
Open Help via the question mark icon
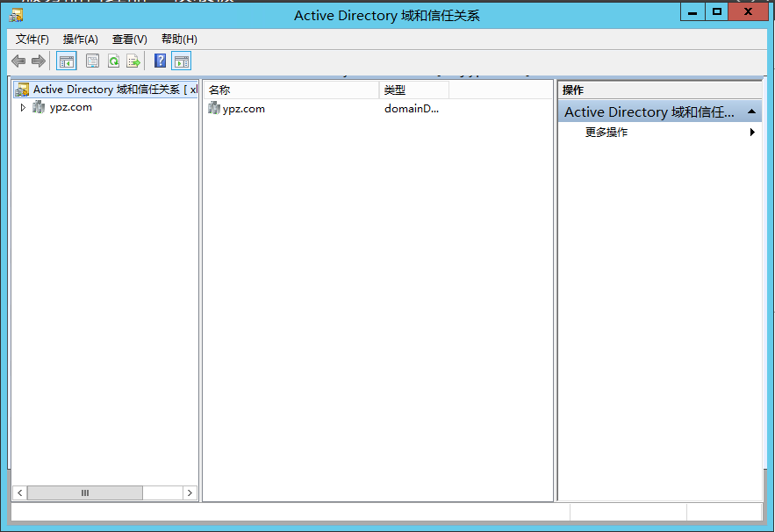tap(160, 61)
